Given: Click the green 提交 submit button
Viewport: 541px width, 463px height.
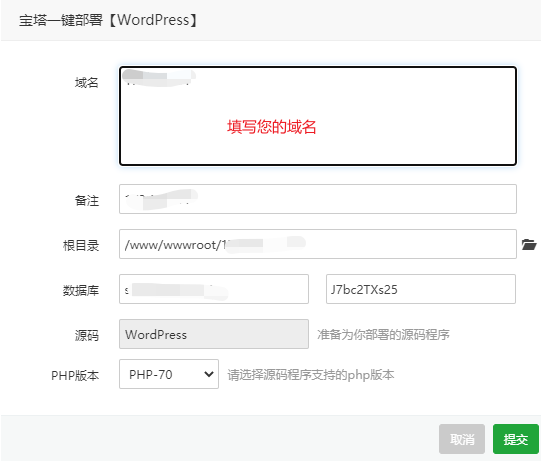Looking at the screenshot, I should [515, 439].
